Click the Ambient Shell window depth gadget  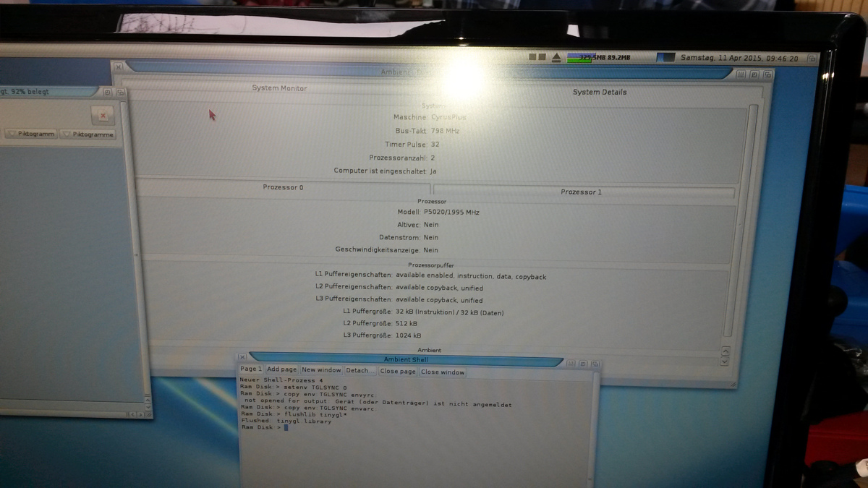595,364
